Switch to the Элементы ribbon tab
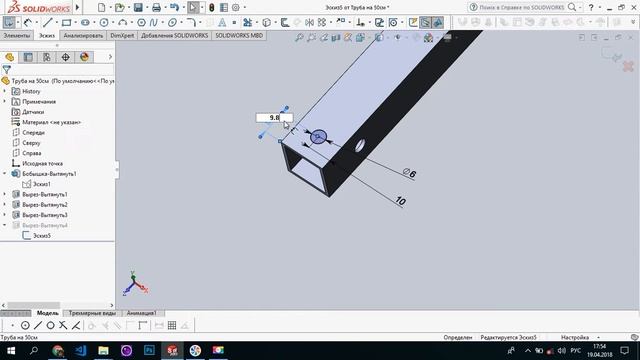This screenshot has width=640, height=360. click(x=17, y=36)
